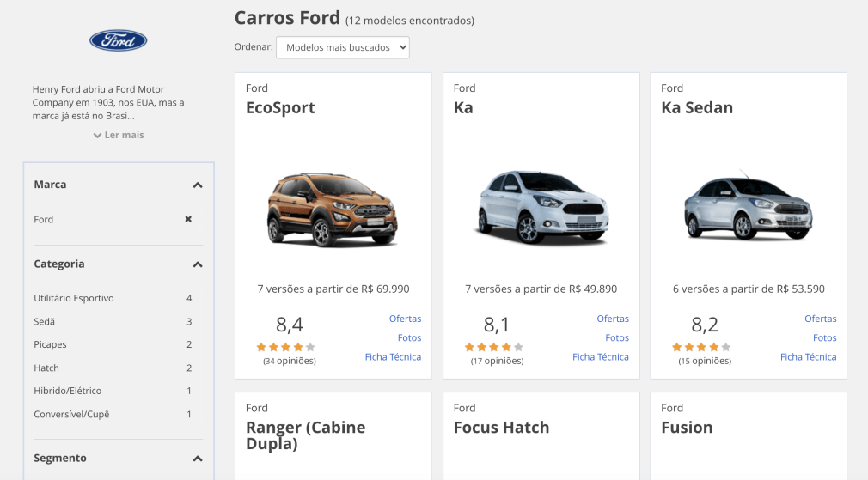Click the Ka price R$ 49.890 text
868x480 pixels.
(593, 289)
